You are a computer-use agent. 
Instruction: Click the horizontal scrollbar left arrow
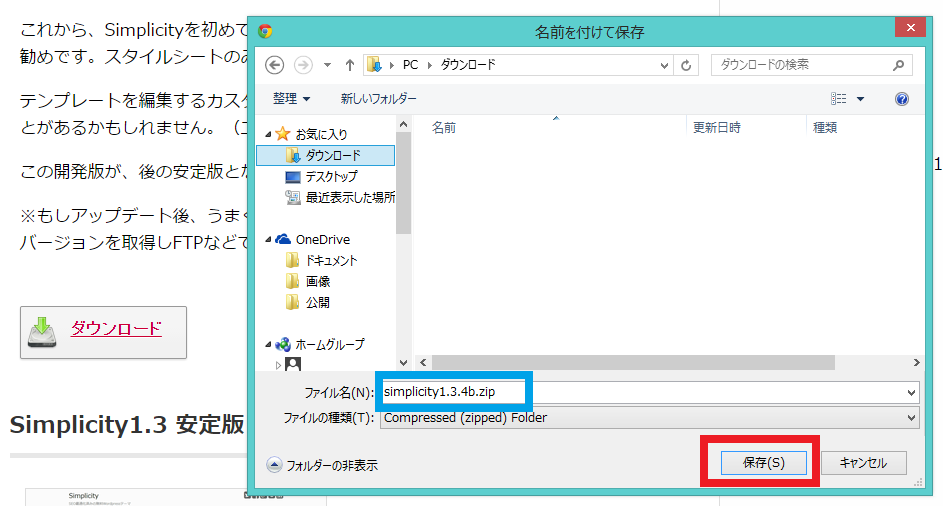(423, 362)
